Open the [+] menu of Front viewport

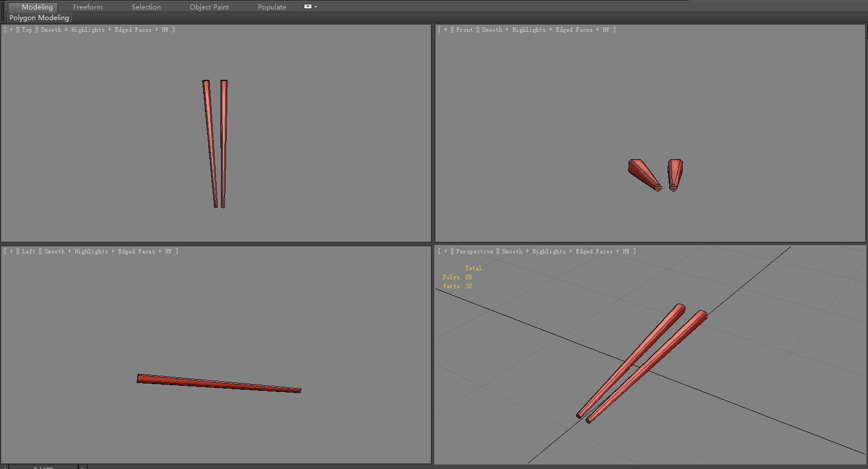[445, 30]
